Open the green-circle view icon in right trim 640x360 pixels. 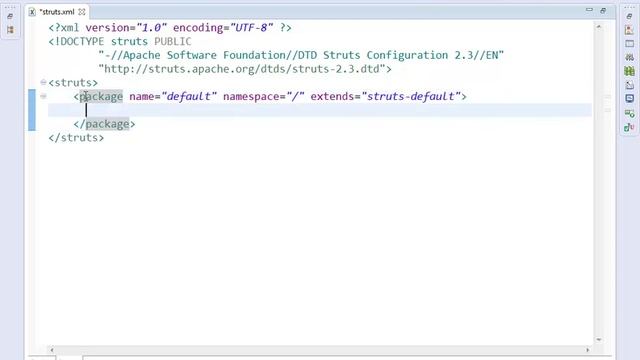629,113
